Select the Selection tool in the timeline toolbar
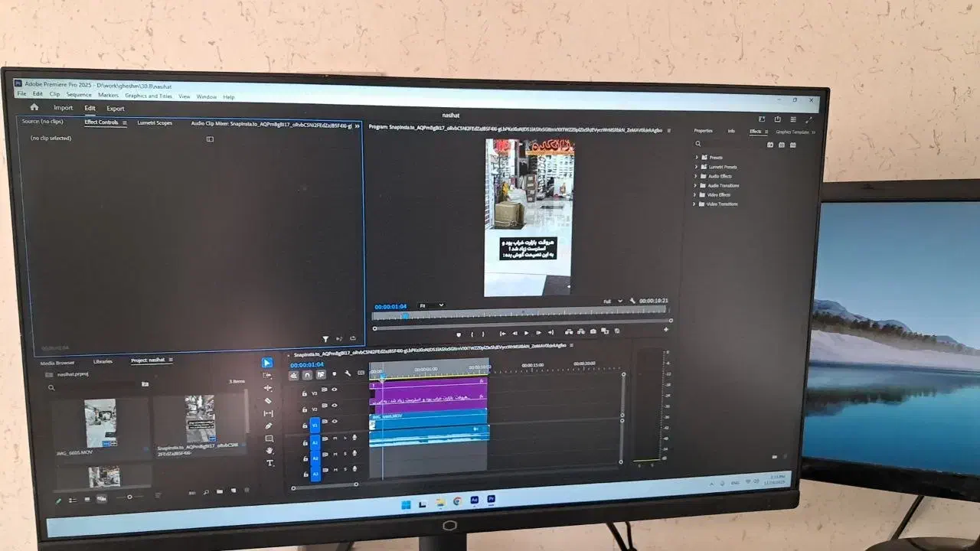 (x=266, y=362)
